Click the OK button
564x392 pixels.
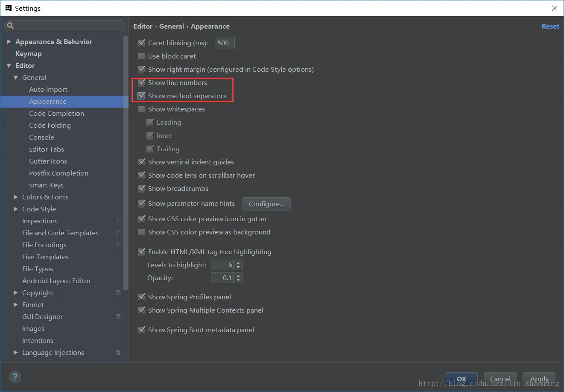click(462, 379)
